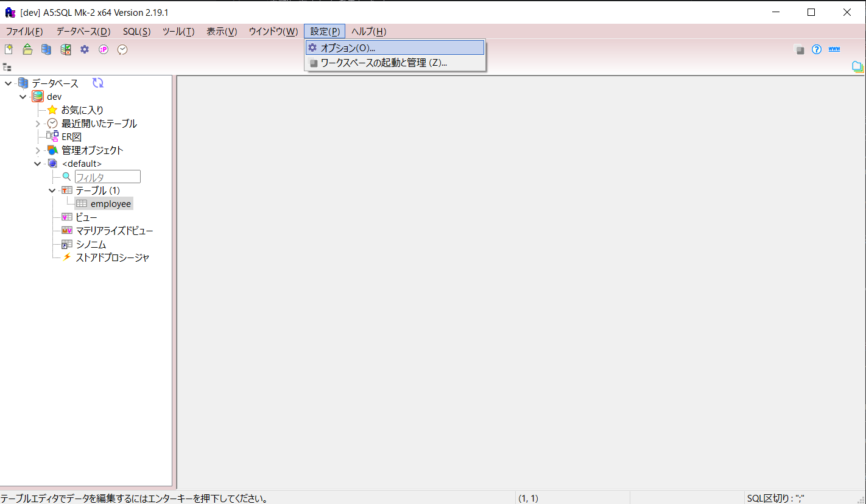This screenshot has height=504, width=866.
Task: Click the blue database cylinders toolbar icon
Action: (x=46, y=49)
